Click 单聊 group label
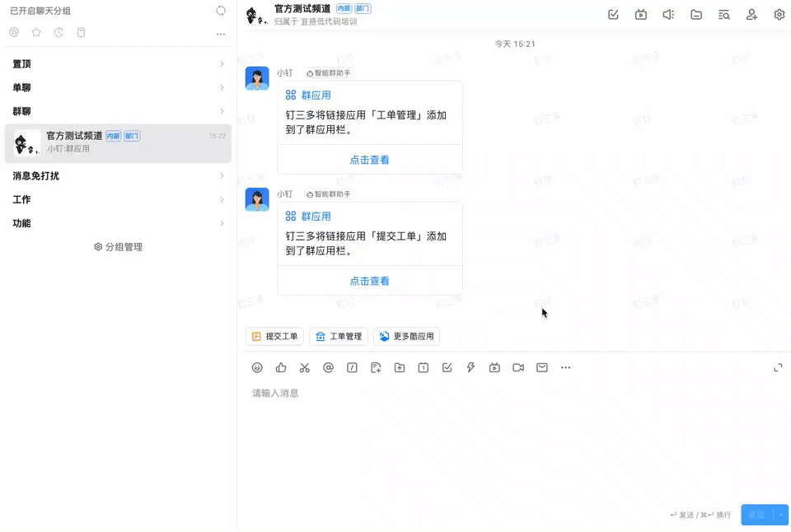This screenshot has width=791, height=532. click(x=21, y=88)
